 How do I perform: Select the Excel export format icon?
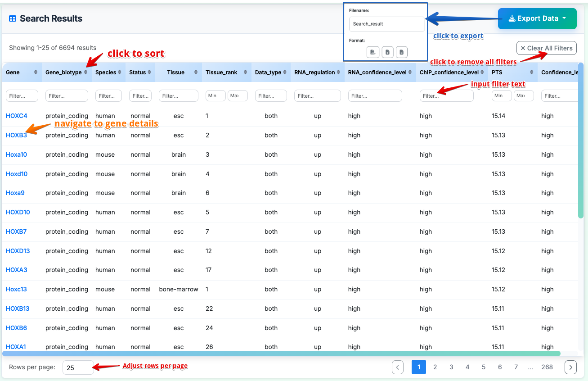coord(387,52)
